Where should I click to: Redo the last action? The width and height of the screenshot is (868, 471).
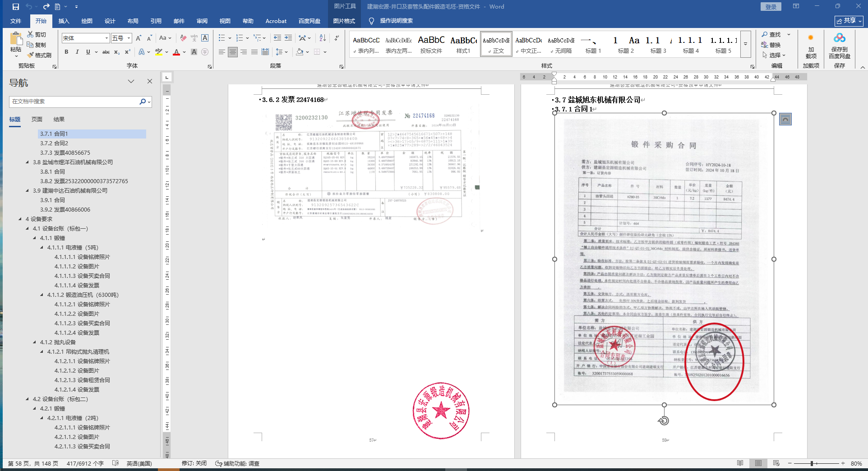(x=46, y=7)
